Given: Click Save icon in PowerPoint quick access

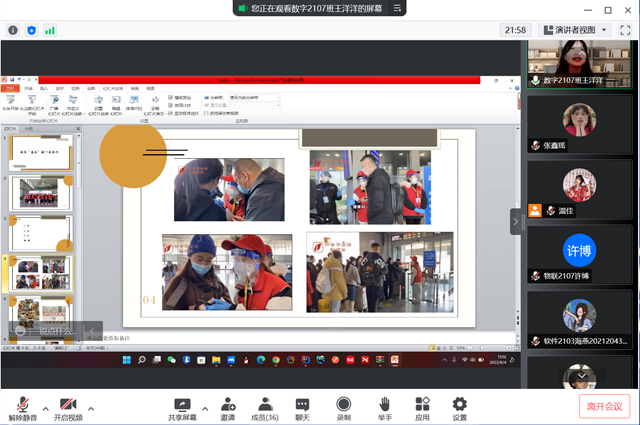Looking at the screenshot, I should point(12,80).
